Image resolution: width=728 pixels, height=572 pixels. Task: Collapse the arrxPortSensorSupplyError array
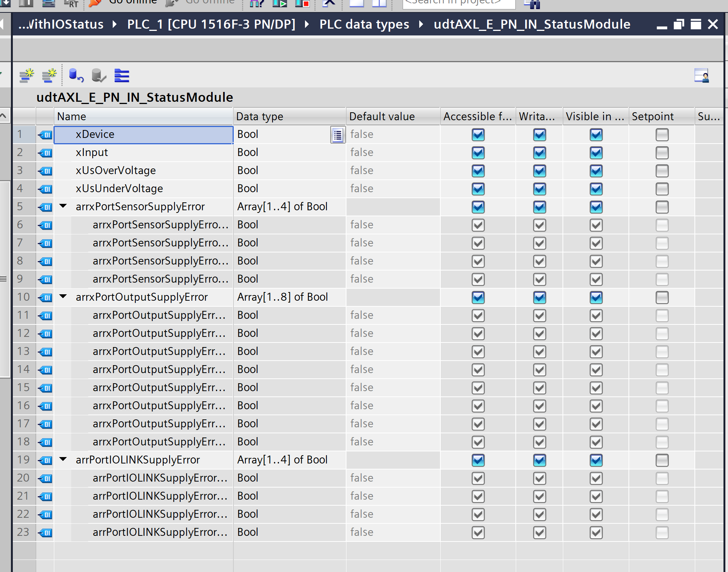[63, 206]
